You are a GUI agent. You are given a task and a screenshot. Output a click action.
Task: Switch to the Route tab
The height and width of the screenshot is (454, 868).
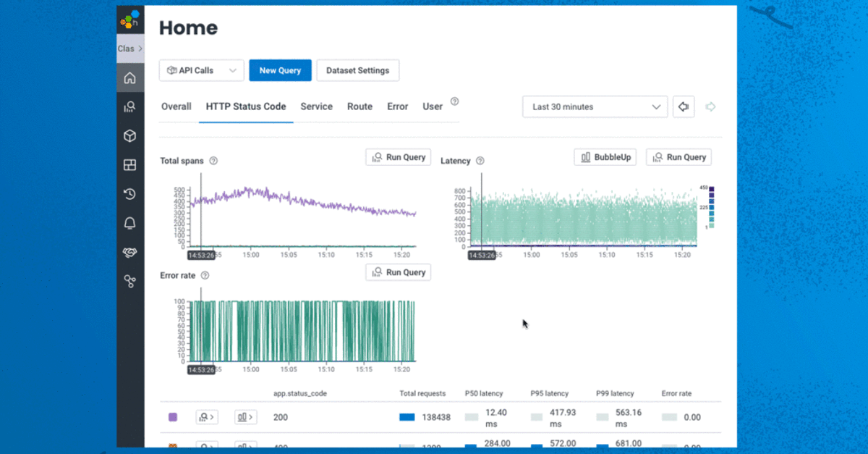(x=359, y=106)
